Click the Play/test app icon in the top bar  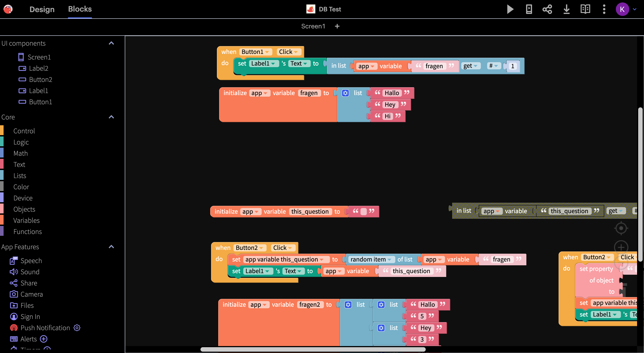click(510, 9)
